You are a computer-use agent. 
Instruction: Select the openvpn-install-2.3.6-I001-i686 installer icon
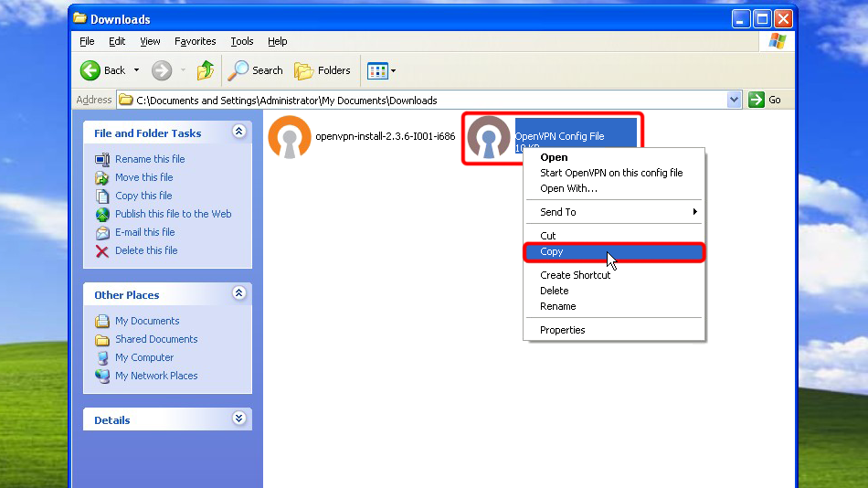[x=290, y=137]
